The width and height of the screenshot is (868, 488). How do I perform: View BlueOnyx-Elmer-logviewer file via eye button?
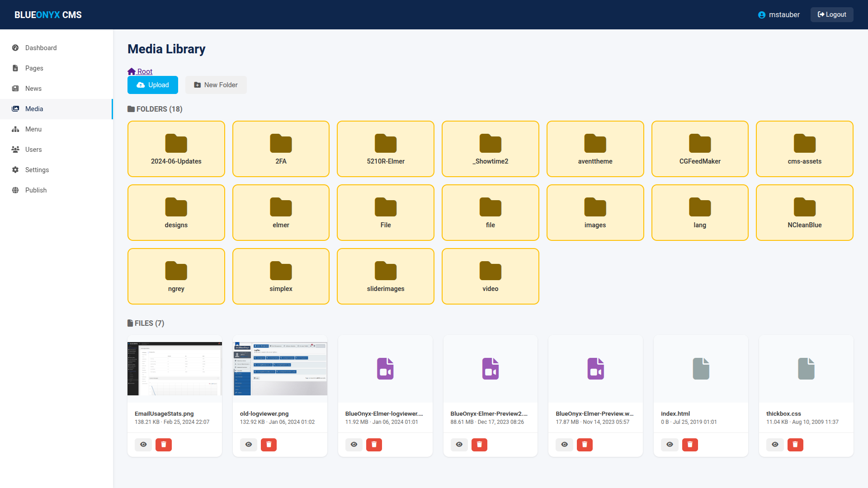(x=354, y=445)
